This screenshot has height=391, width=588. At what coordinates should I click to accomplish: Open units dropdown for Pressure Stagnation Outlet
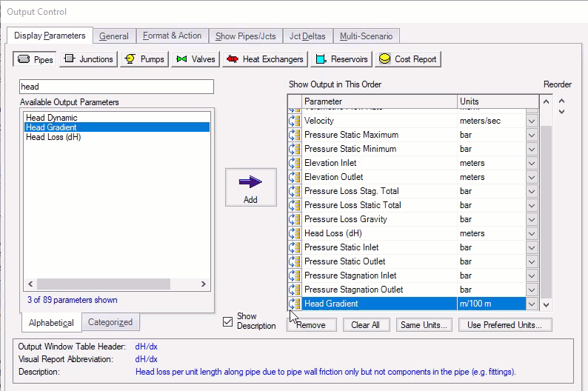[x=532, y=290]
